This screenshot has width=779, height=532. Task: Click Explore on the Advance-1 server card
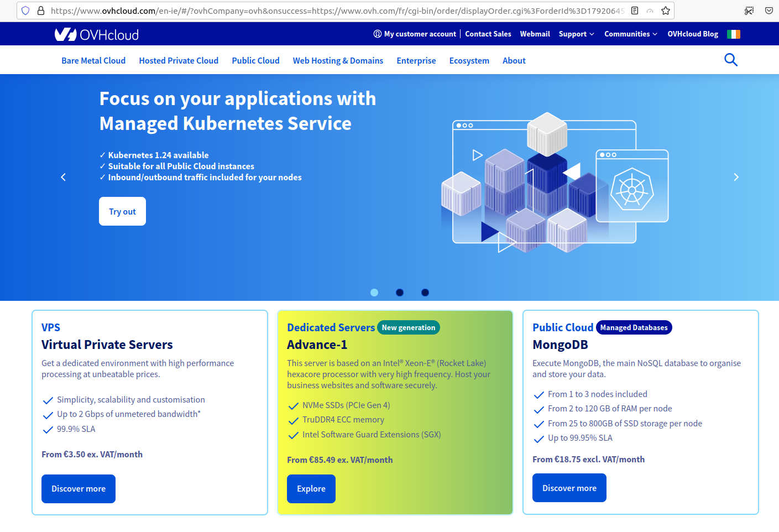pos(311,488)
